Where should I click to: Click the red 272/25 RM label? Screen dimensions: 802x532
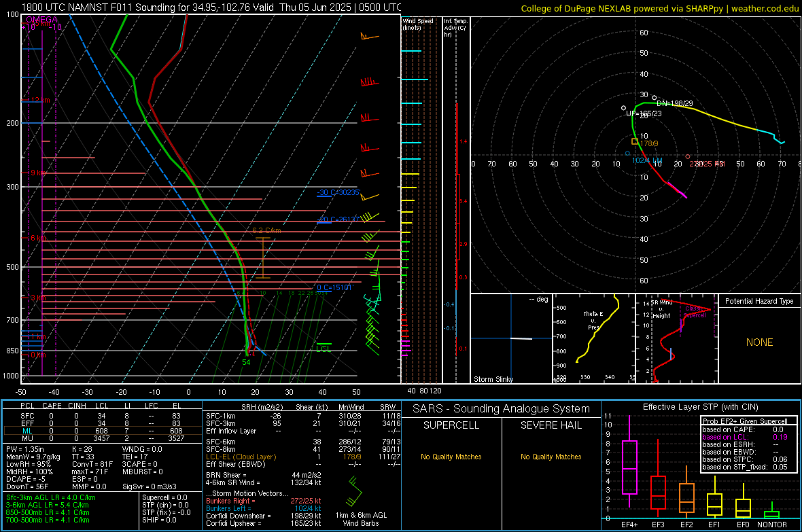[x=708, y=164]
